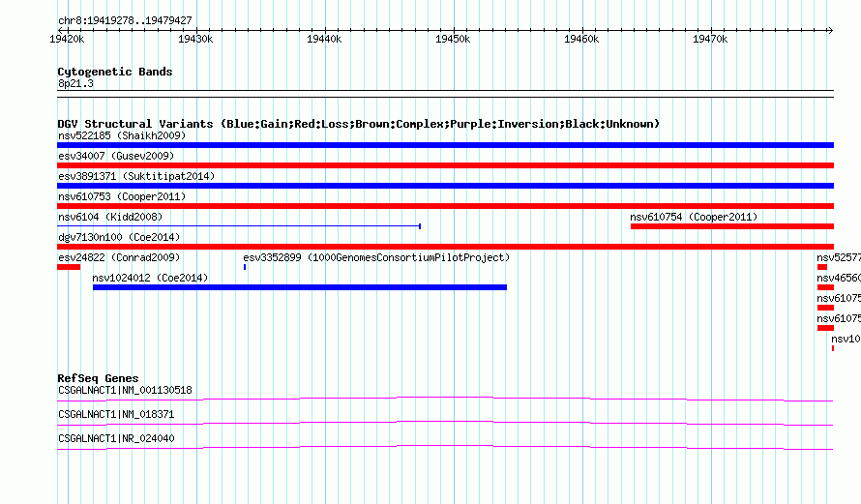Click the red loss bar of esv34007
Image resolution: width=861 pixels, height=504 pixels.
click(x=445, y=165)
